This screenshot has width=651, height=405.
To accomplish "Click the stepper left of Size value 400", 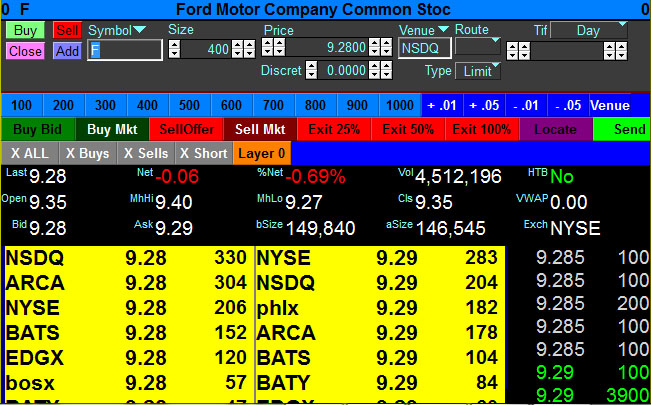I will pos(174,49).
